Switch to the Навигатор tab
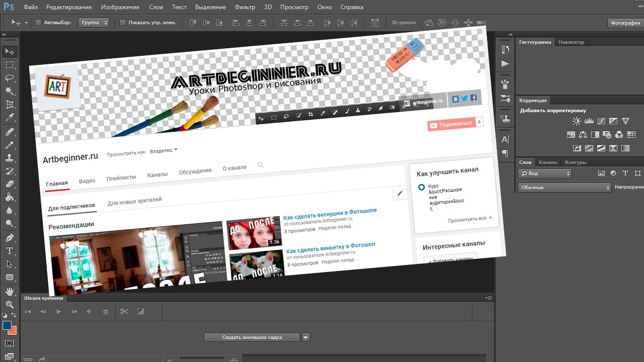Viewport: 644px width, 362px height. [x=571, y=42]
